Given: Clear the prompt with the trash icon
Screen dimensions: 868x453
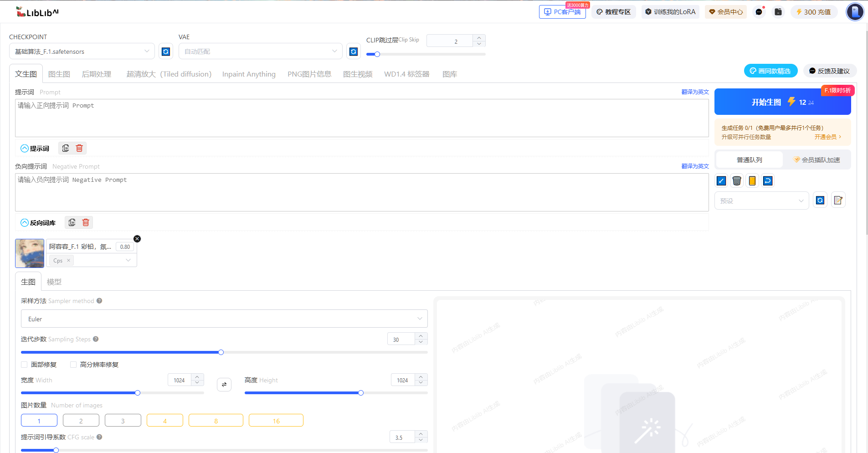Looking at the screenshot, I should (79, 148).
